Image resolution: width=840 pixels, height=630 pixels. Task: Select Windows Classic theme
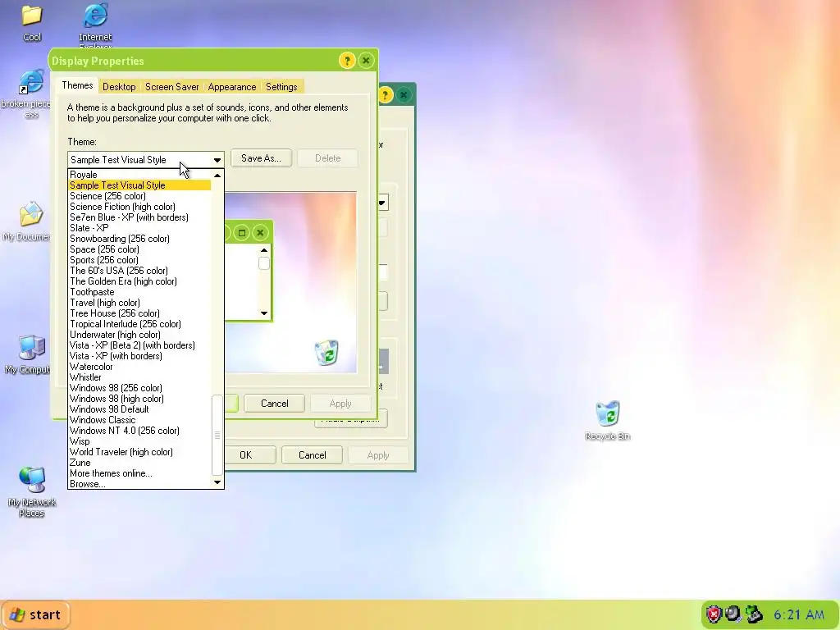coord(139,420)
